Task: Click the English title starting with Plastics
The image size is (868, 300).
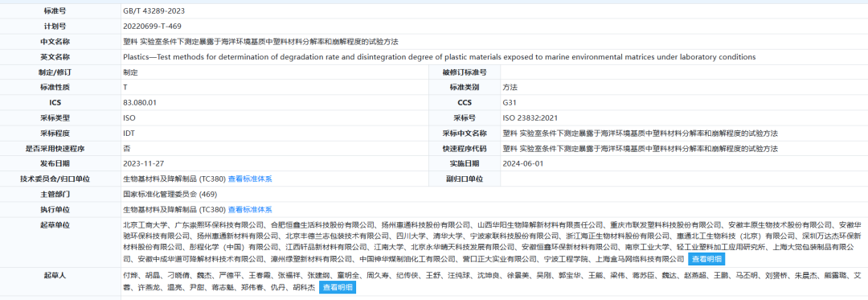Action: (x=439, y=57)
